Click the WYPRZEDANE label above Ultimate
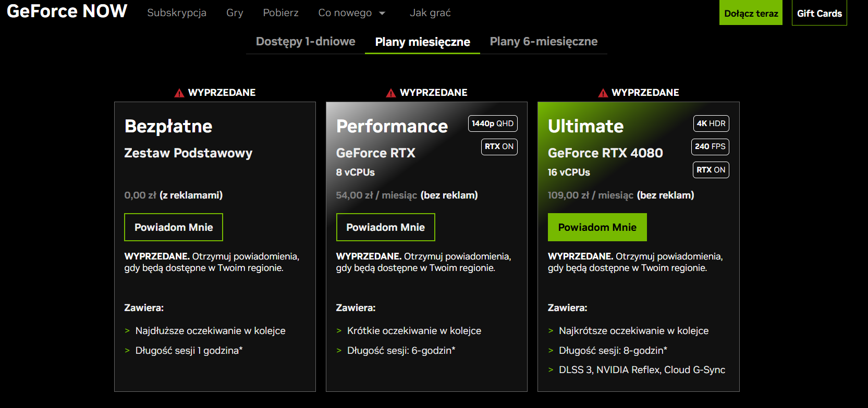This screenshot has width=868, height=408. (645, 93)
